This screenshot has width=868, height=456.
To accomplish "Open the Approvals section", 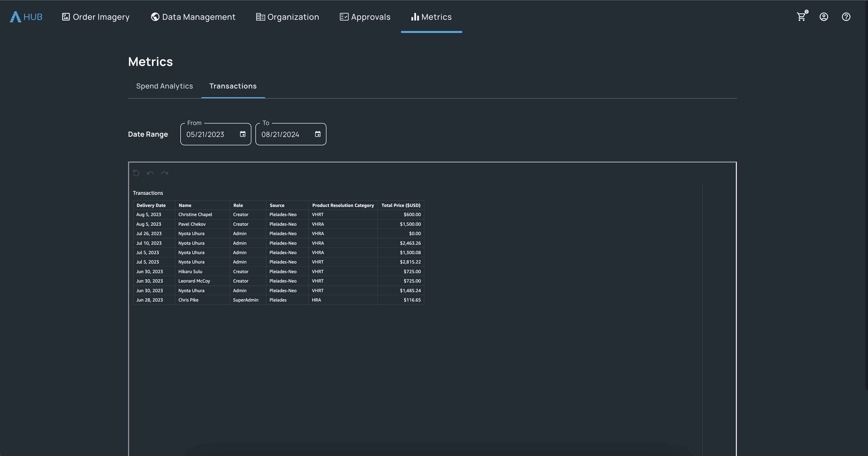I will pos(365,17).
